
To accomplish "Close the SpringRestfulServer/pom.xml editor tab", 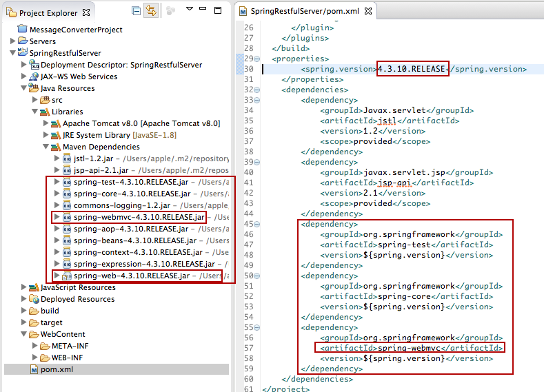I will [368, 11].
